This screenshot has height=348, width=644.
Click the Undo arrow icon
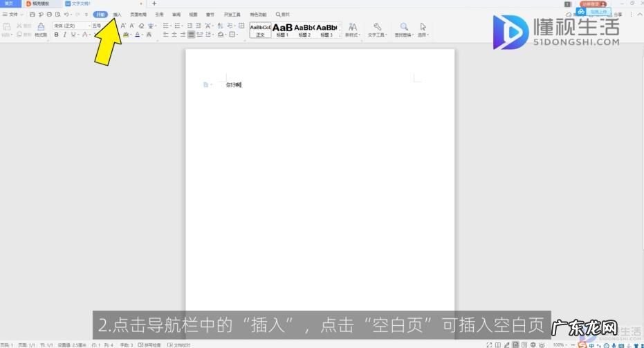66,15
